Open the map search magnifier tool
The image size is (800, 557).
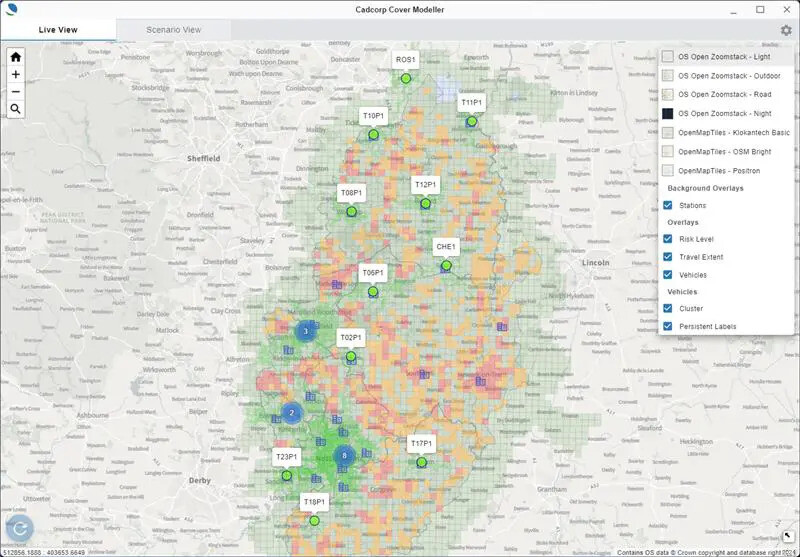(x=16, y=108)
